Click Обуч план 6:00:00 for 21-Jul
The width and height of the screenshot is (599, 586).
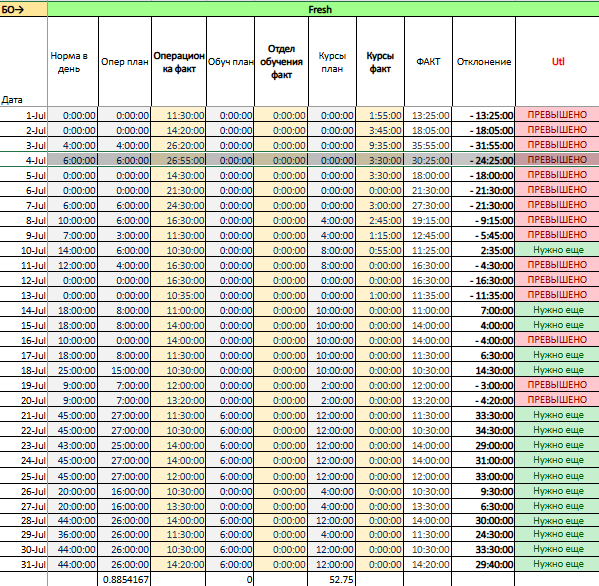coord(230,415)
